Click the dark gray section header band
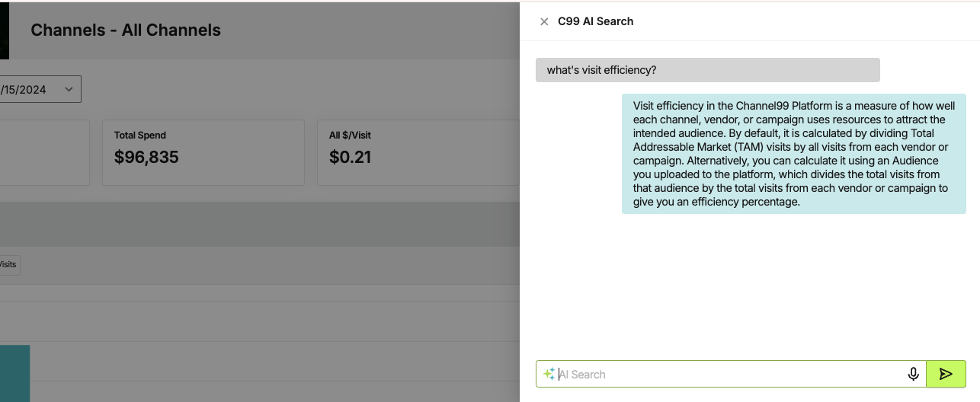980x402 pixels. coord(260,224)
